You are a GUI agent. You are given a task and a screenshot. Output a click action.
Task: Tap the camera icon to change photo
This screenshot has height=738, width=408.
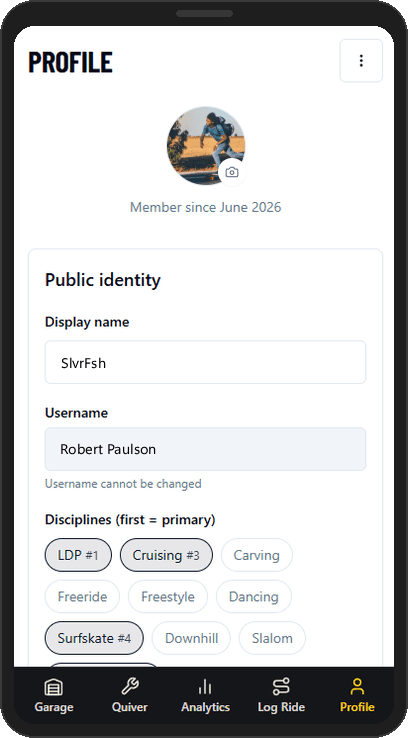click(x=232, y=172)
